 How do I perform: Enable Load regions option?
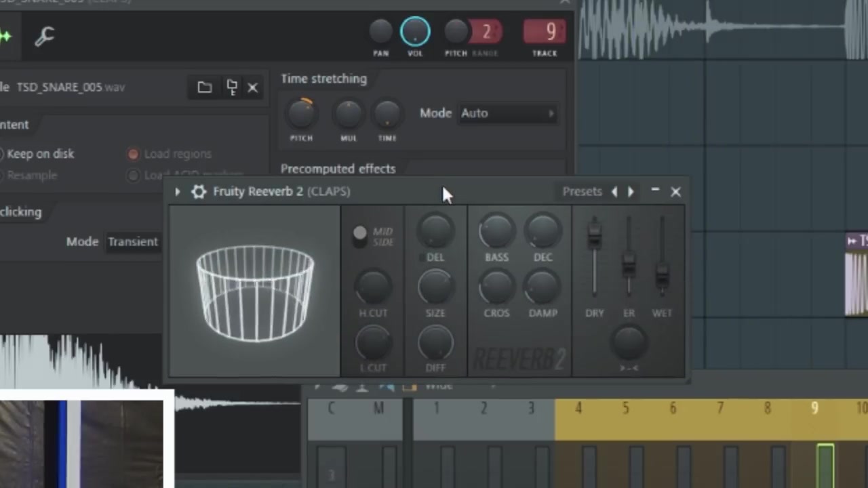(170, 154)
